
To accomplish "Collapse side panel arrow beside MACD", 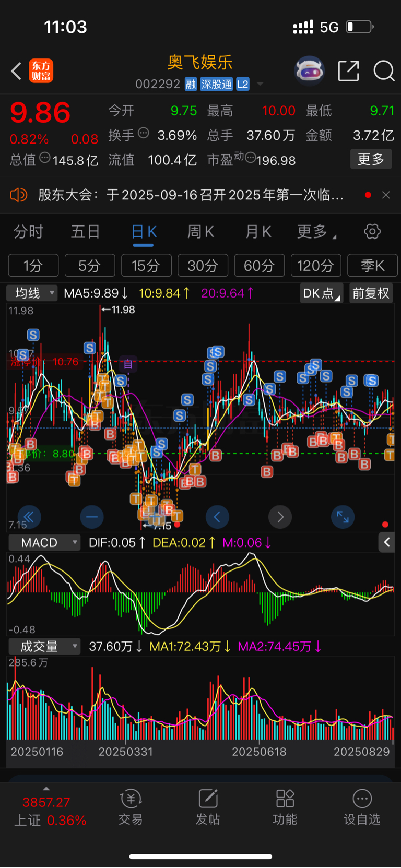I will point(387,543).
